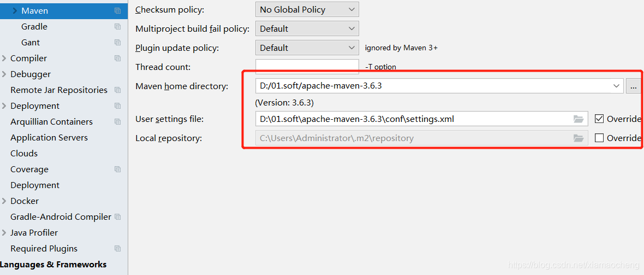Open the Plugin update policy dropdown
The image size is (644, 275).
[x=307, y=48]
